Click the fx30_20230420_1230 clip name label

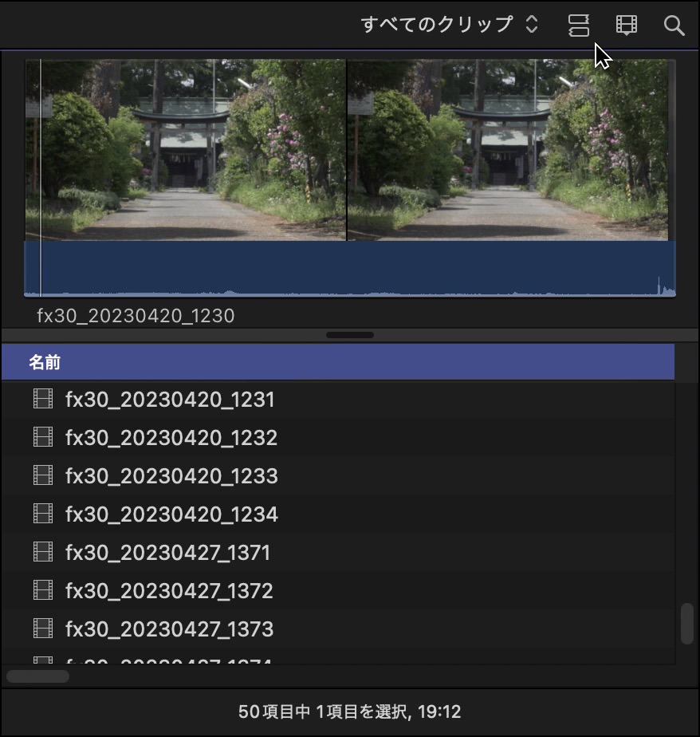click(x=136, y=315)
